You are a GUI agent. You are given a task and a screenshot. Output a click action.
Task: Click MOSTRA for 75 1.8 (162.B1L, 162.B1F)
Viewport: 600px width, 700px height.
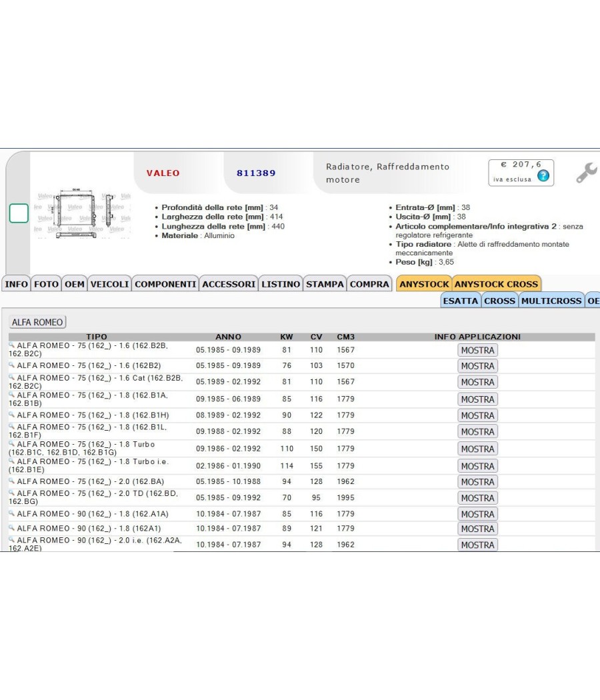(x=478, y=432)
